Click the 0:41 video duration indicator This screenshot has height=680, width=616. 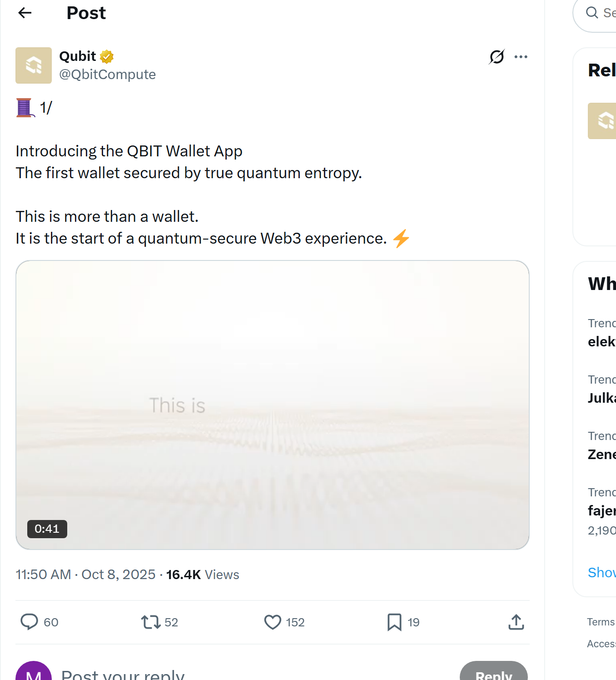coord(47,529)
